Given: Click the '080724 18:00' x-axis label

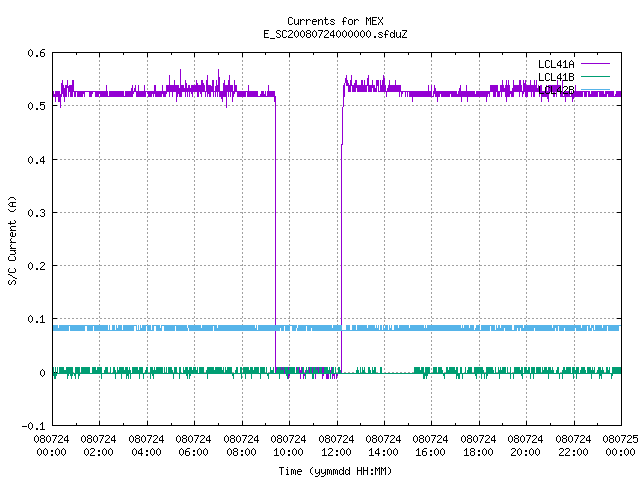Looking at the screenshot, I should (x=478, y=446).
